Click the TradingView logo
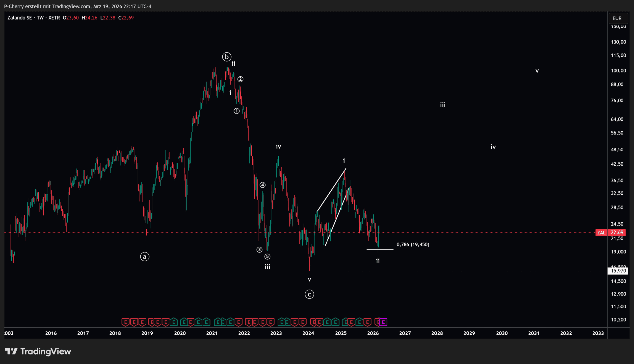The image size is (634, 364). pos(38,351)
